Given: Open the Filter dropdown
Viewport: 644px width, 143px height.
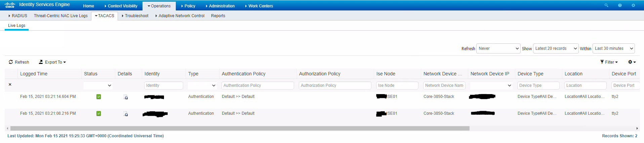Looking at the screenshot, I should tap(609, 62).
